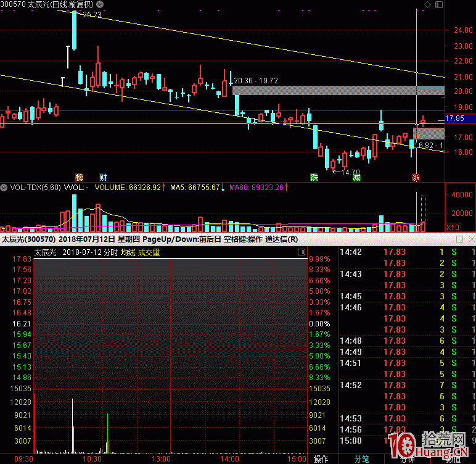Click the green 减 marker under the chart
This screenshot has width=476, height=464.
pyautogui.click(x=357, y=178)
